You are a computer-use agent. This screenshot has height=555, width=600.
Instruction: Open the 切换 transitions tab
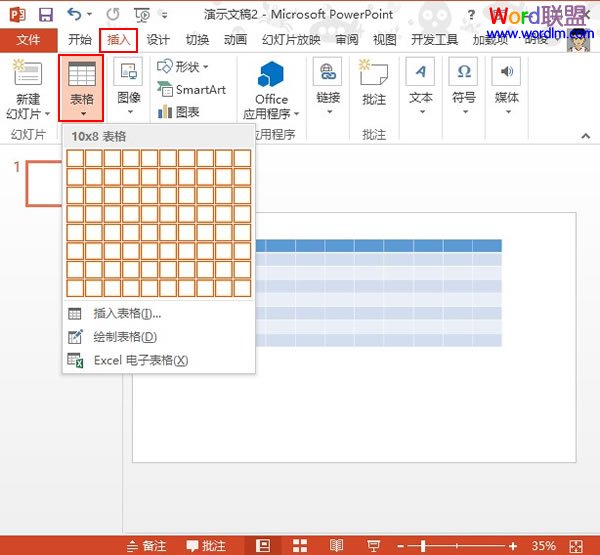[x=197, y=40]
